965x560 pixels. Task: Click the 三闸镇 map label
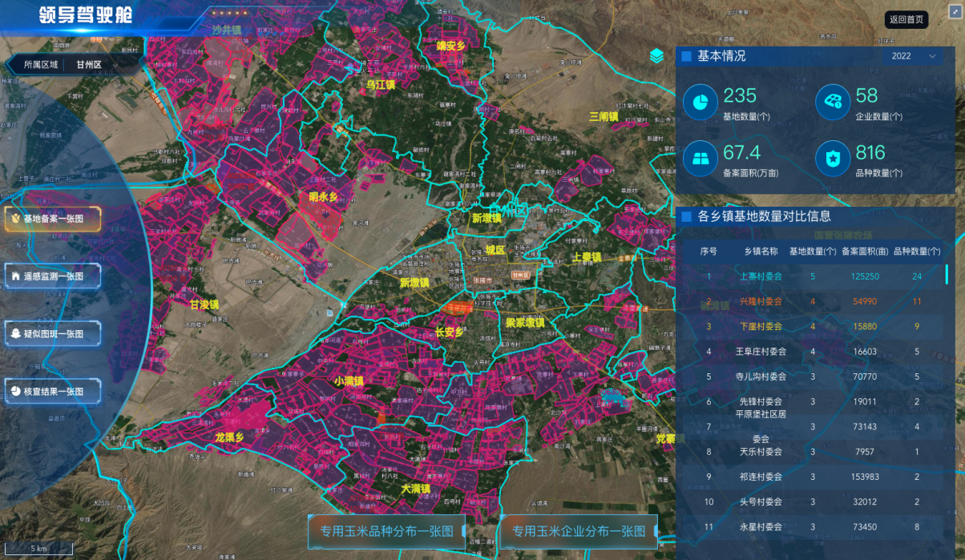pos(604,116)
